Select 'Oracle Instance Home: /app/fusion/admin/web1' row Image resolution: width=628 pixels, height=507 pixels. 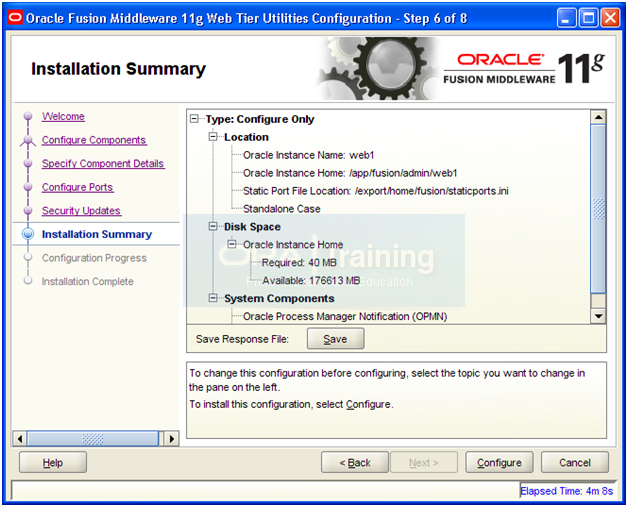(x=350, y=173)
